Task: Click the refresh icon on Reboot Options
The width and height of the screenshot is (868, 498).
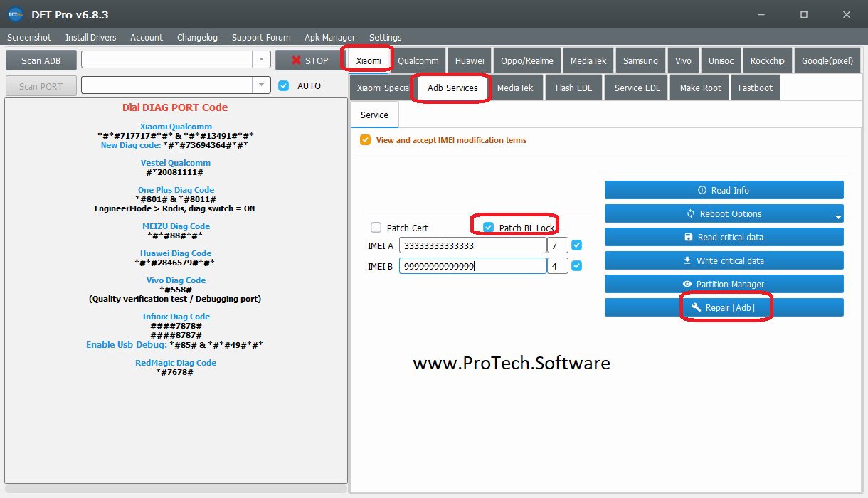Action: tap(691, 213)
